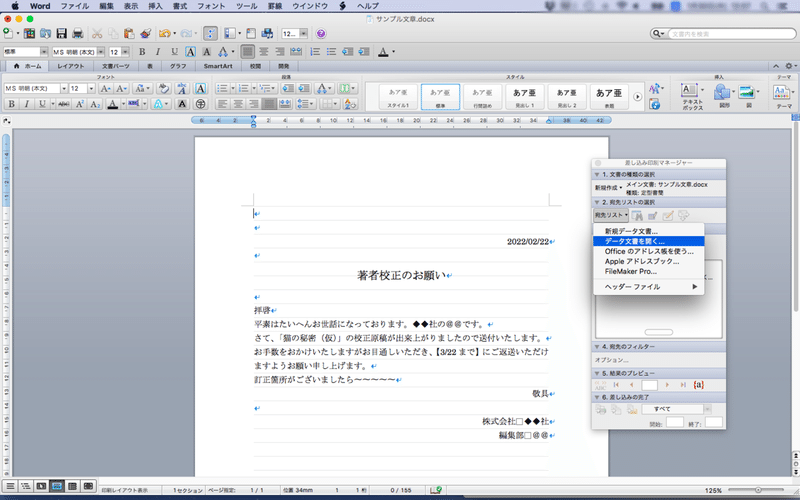Select データ文書を開く... menu item
Screen dimensions: 800x500
click(x=648, y=241)
